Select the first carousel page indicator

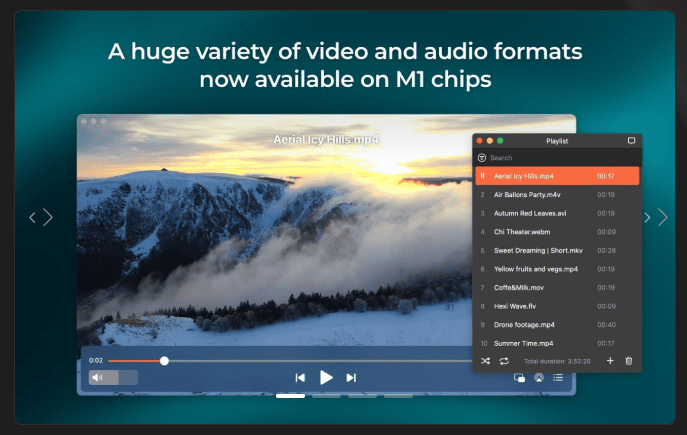(290, 396)
